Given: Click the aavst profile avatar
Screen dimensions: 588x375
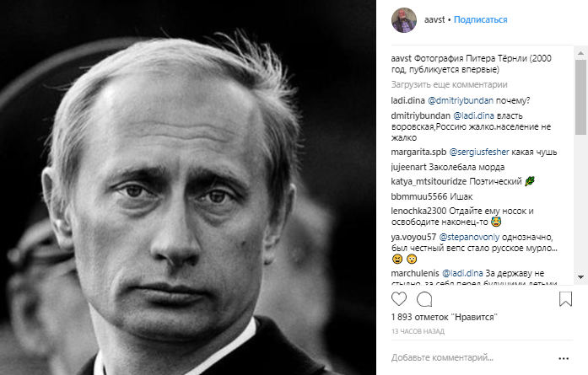Looking at the screenshot, I should 407,19.
